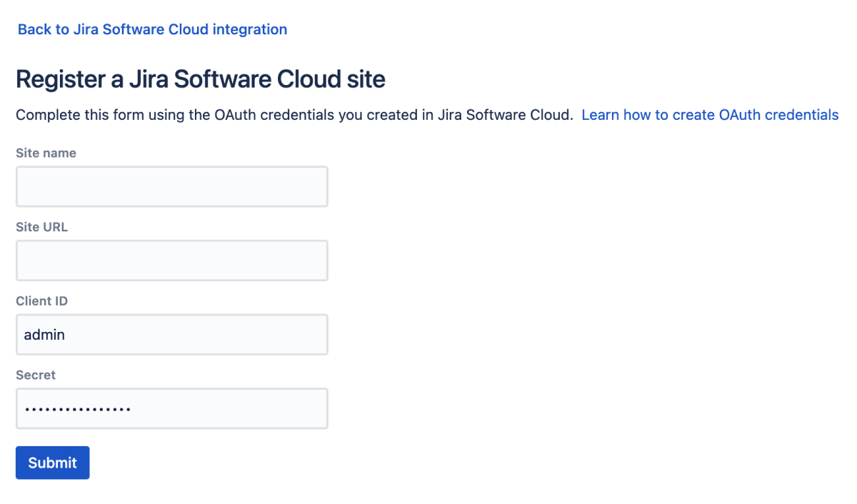Click inside the empty Site name field
857x504 pixels.
coord(171,186)
